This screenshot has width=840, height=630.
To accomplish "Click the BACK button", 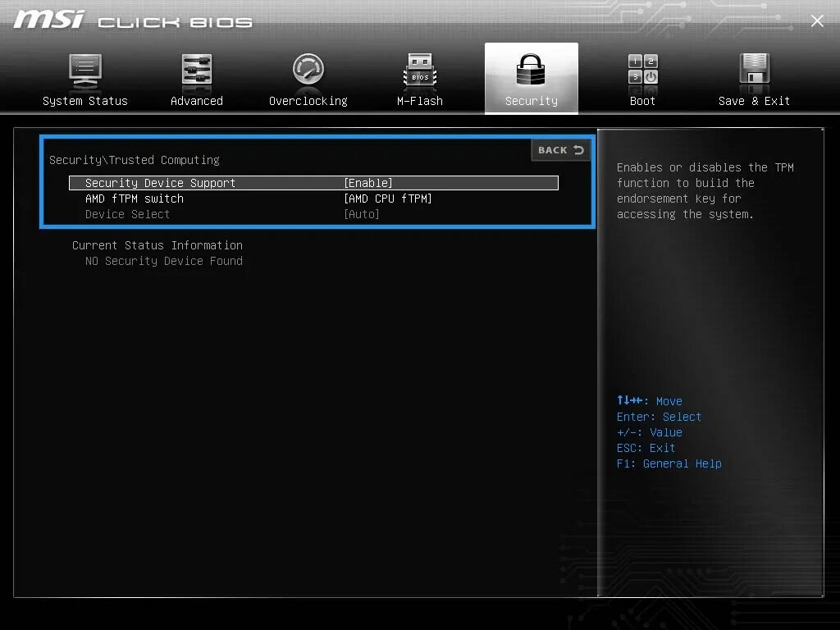I will point(561,150).
